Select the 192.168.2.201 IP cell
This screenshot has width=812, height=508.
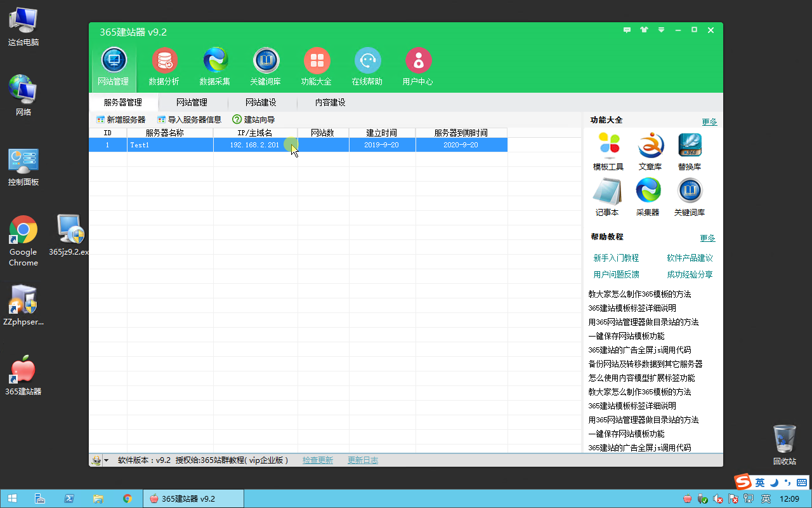[256, 145]
